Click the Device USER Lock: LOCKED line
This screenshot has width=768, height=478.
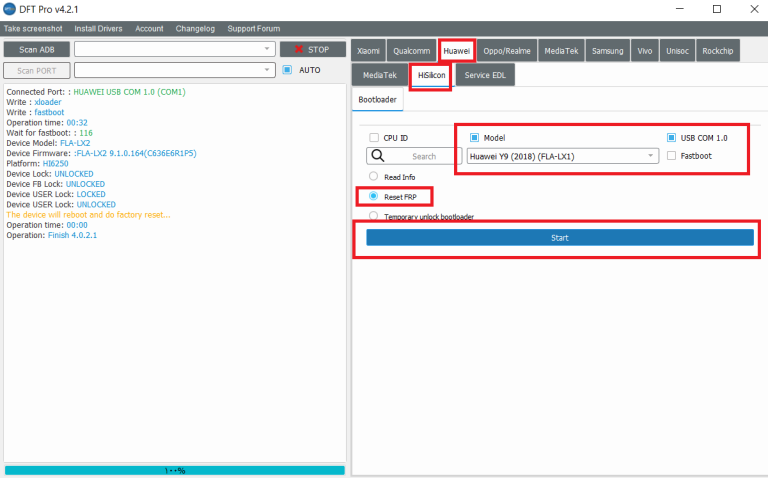(x=56, y=194)
